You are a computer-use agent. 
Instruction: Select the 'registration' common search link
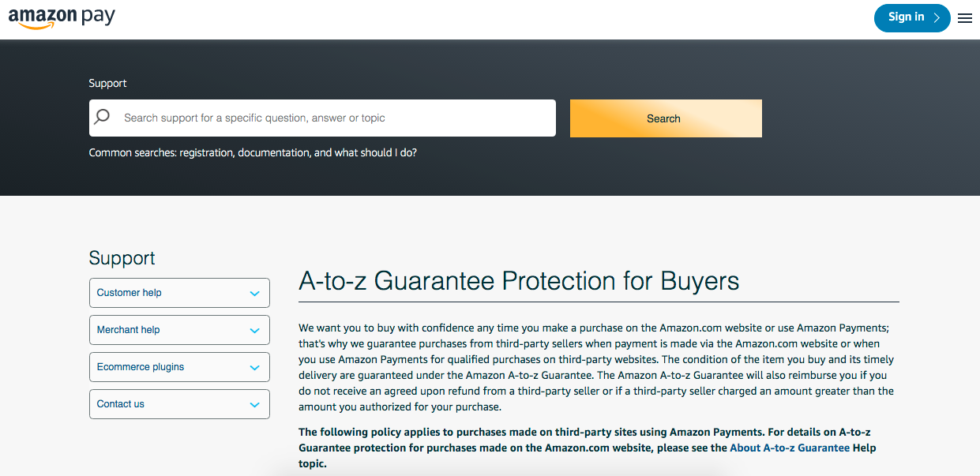pyautogui.click(x=207, y=152)
